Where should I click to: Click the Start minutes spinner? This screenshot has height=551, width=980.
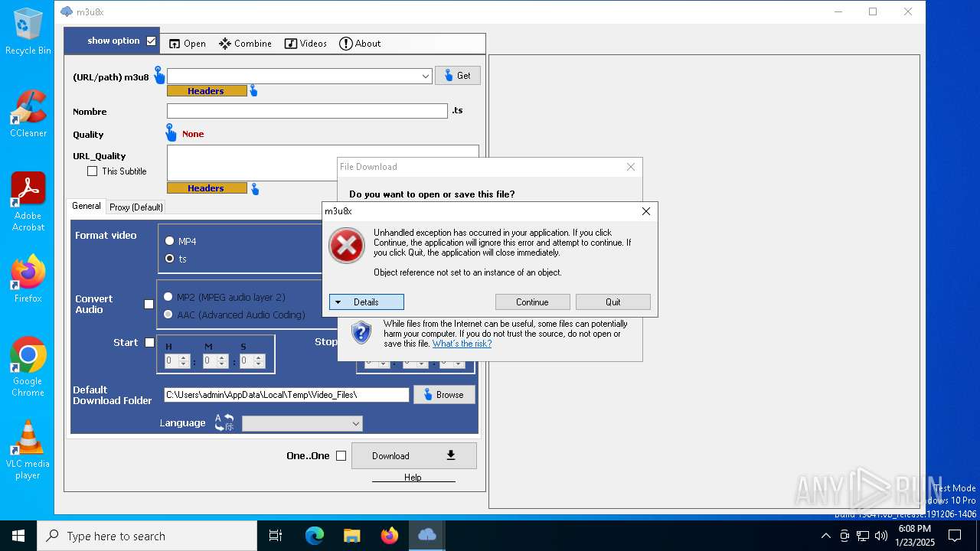pyautogui.click(x=215, y=361)
